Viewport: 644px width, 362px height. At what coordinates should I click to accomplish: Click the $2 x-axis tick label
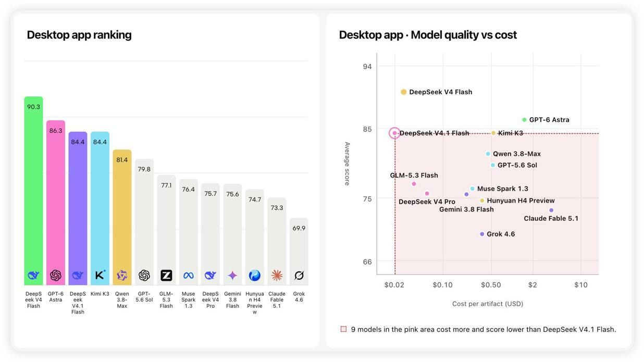coord(532,285)
